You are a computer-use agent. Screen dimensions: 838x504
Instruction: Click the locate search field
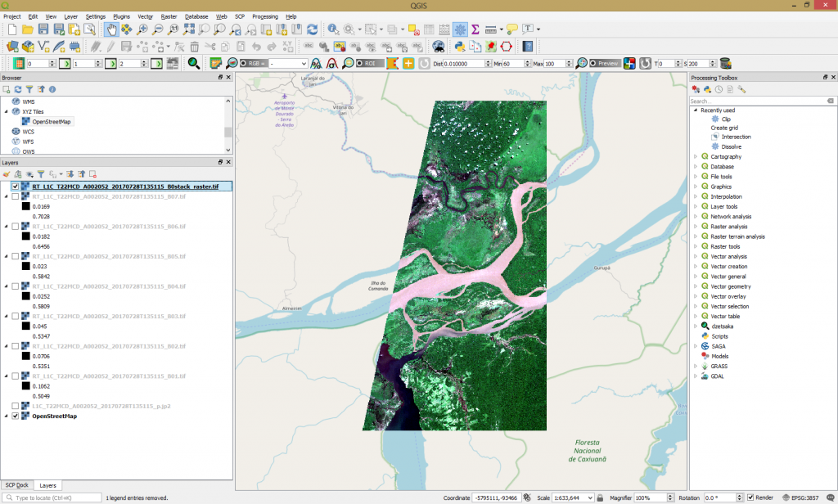(53, 497)
